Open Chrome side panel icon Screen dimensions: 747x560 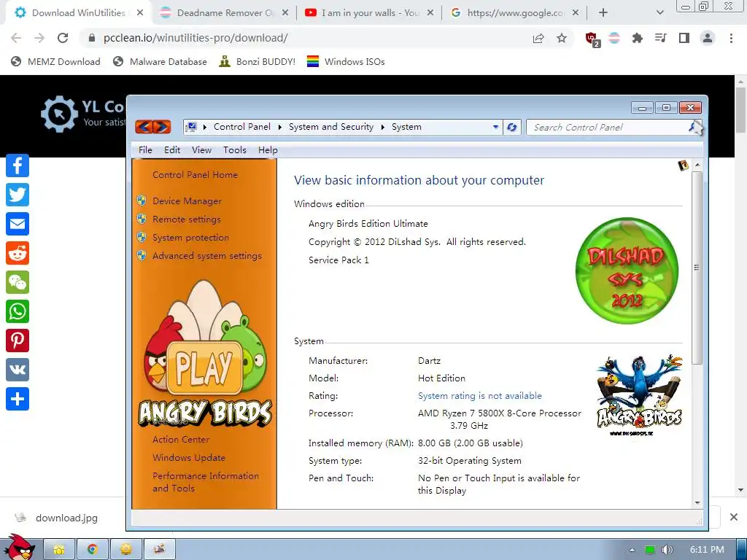point(684,38)
